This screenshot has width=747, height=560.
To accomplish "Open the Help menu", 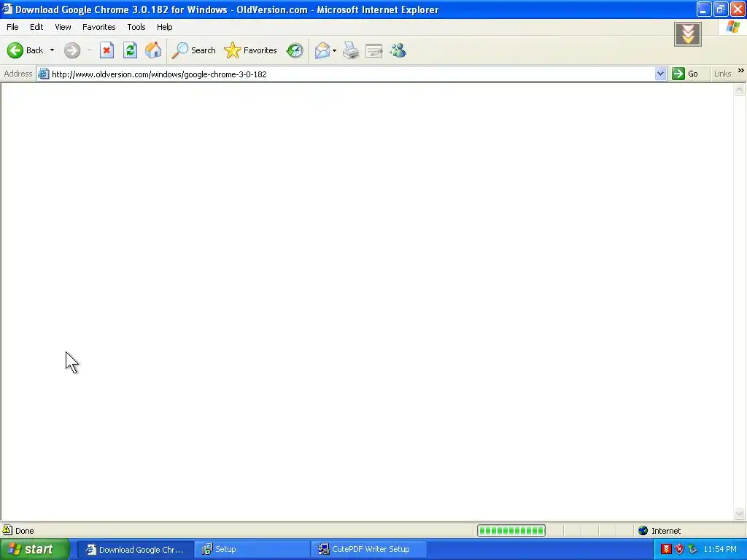I will (x=164, y=27).
